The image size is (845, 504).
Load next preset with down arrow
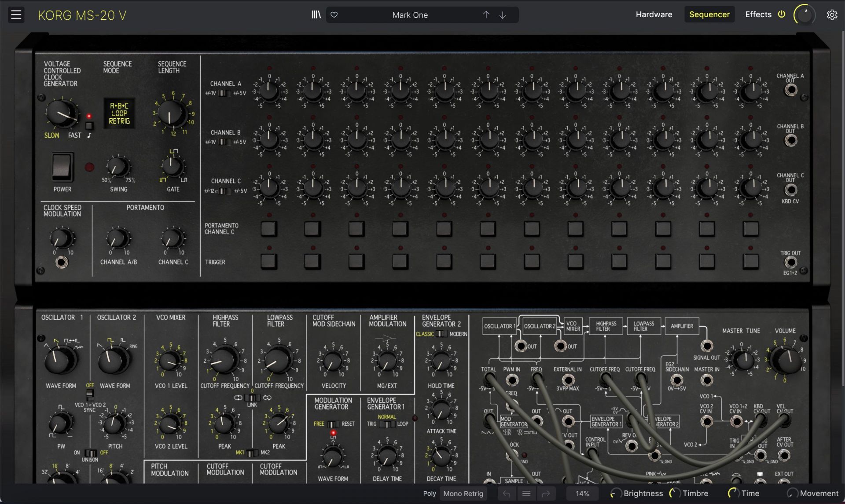503,15
